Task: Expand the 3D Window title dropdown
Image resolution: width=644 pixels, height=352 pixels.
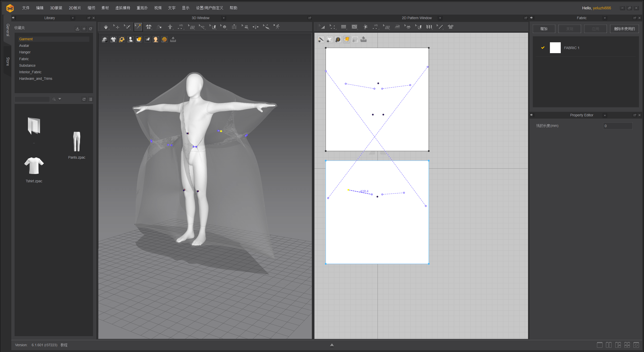Action: [x=224, y=18]
